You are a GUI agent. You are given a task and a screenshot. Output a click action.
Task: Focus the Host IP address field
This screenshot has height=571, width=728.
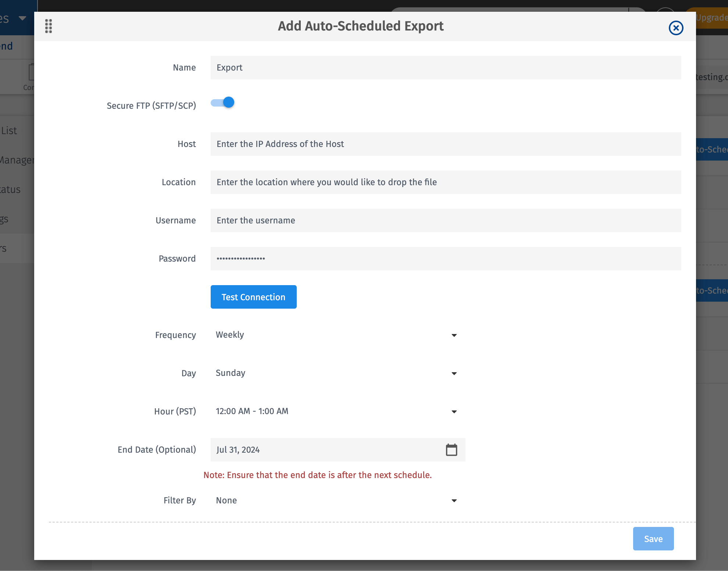pos(445,144)
